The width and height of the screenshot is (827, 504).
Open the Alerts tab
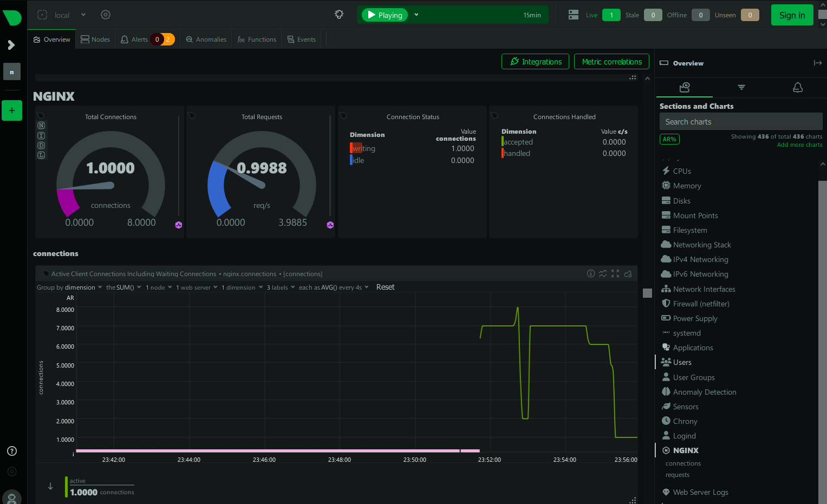(147, 40)
